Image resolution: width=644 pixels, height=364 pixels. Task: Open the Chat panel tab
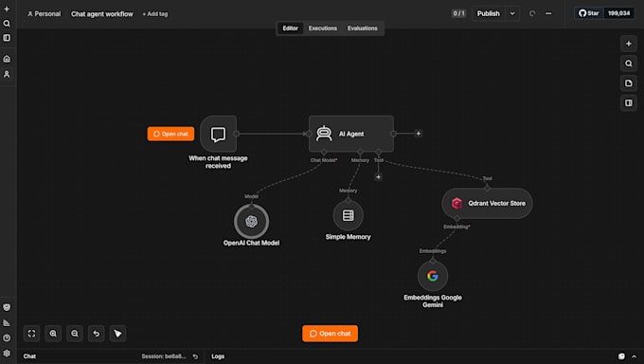coord(29,356)
